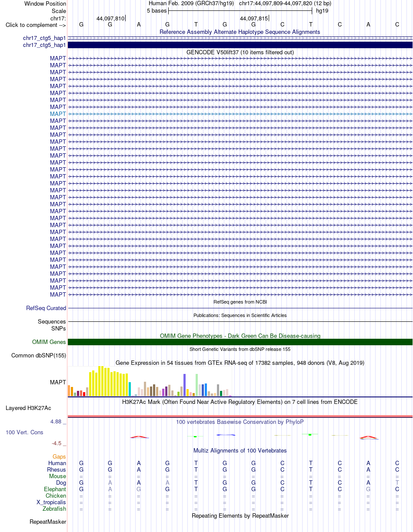This screenshot has height=532, width=413.
Task: Click the solid navy chr17_ctg5_hap1 alignment bar
Action: (240, 45)
